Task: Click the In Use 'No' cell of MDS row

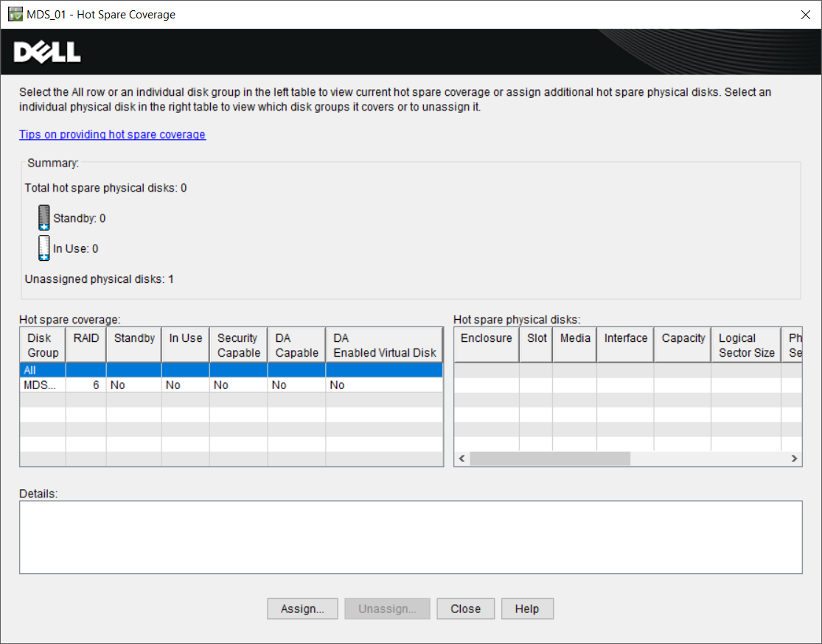Action: (x=186, y=385)
